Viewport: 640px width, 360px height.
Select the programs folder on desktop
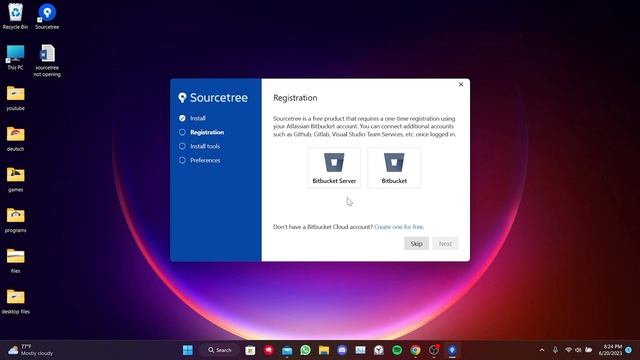(16, 220)
